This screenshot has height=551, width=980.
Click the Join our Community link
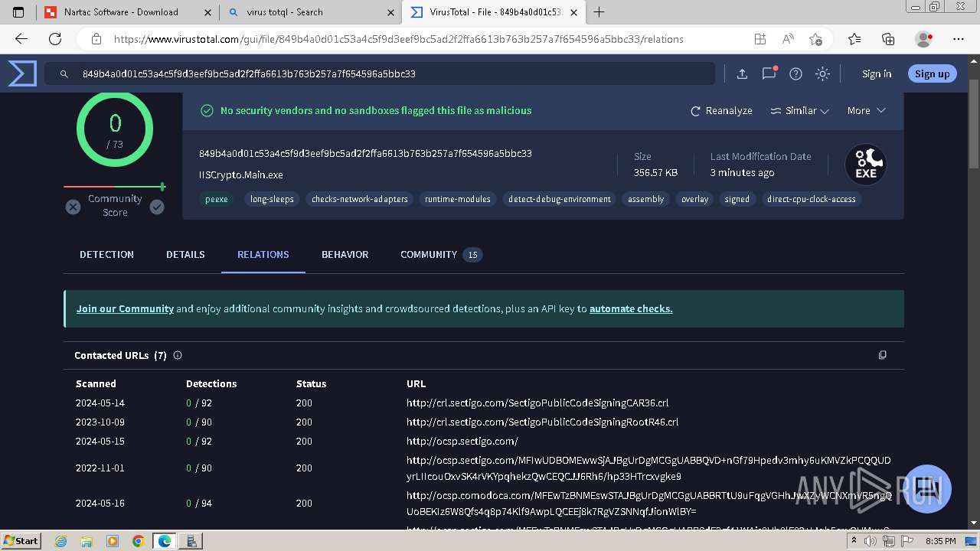125,308
